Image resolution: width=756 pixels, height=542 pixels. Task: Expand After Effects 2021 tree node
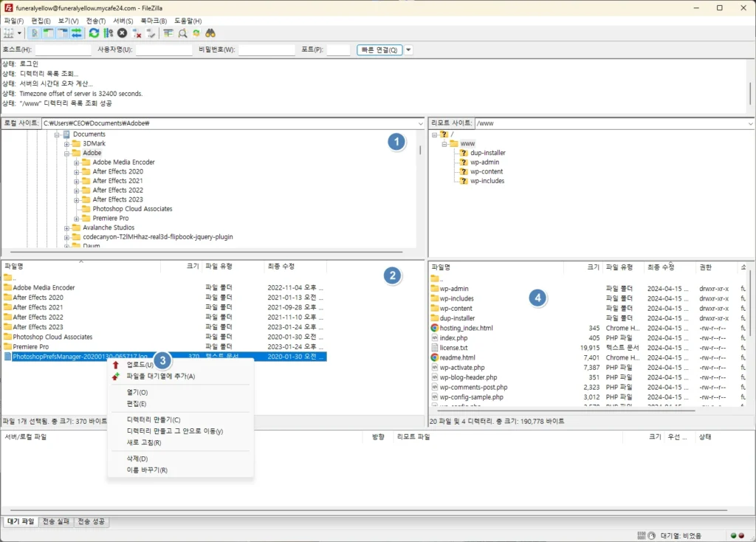[x=76, y=182]
